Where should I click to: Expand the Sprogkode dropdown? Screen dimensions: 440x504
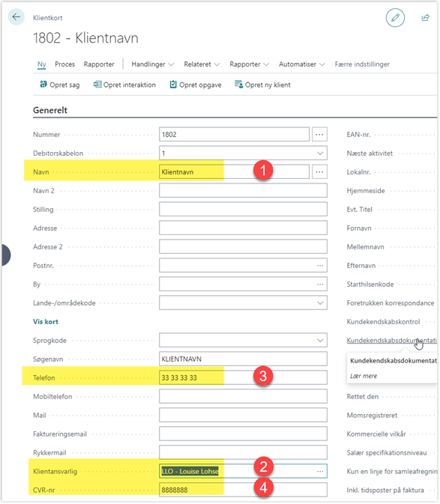point(320,341)
